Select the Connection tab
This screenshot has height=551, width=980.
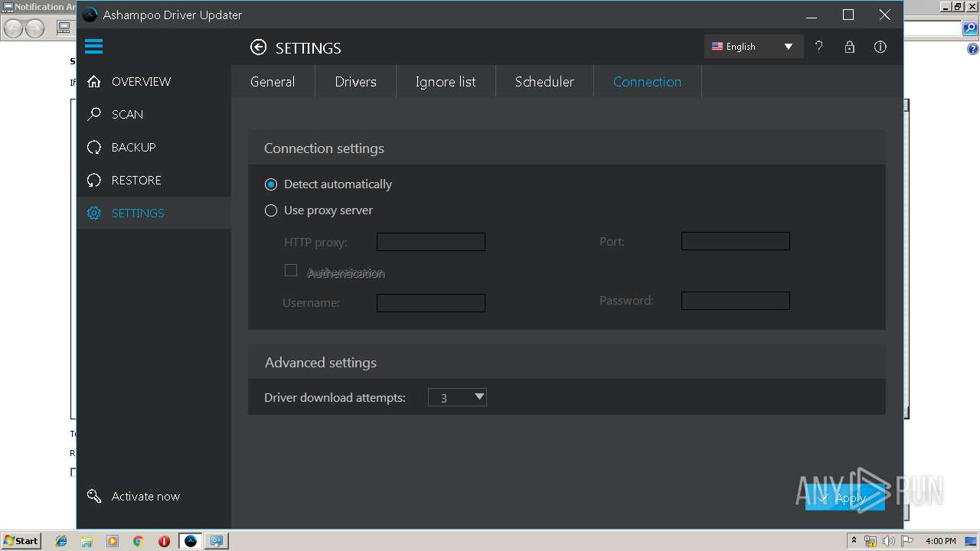click(647, 82)
